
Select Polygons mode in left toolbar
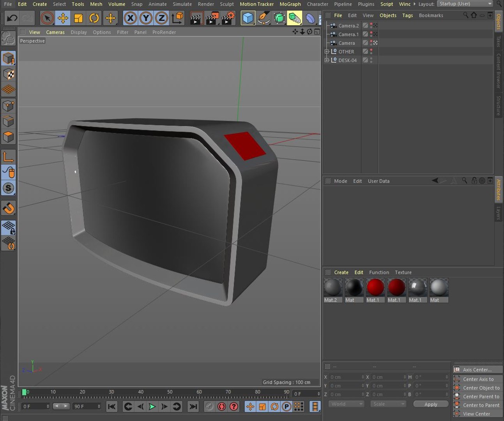tap(9, 137)
